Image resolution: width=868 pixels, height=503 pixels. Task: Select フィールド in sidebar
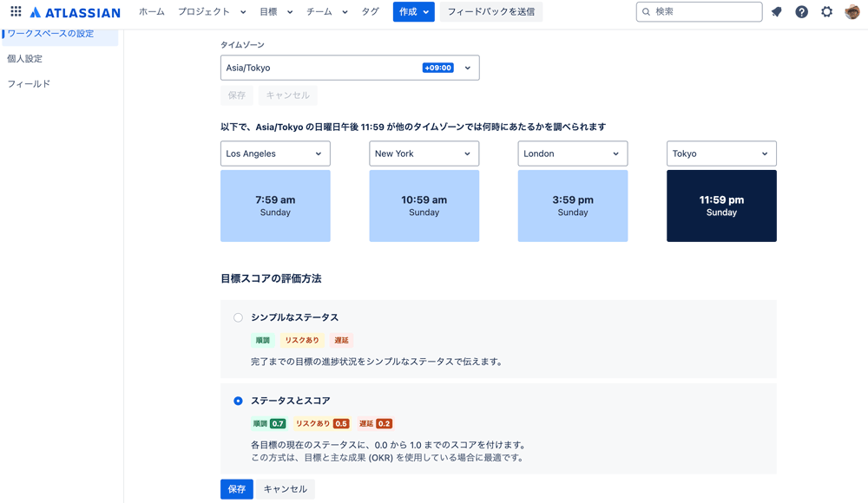29,84
